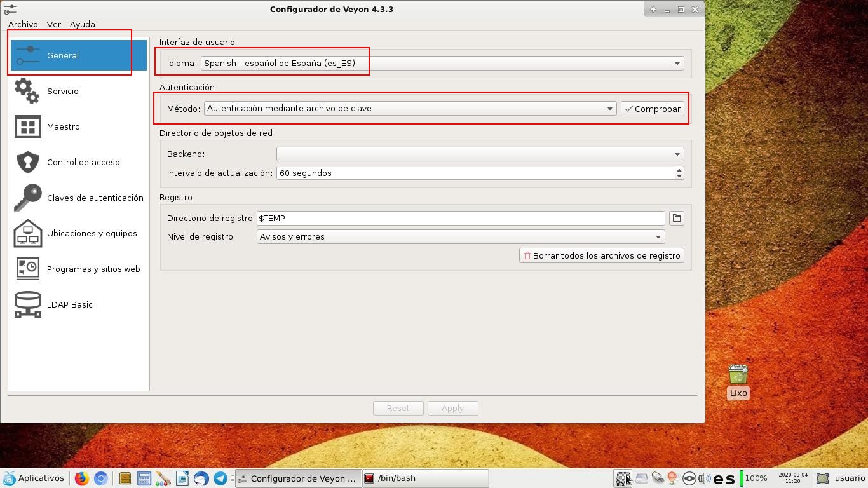
Task: Open the Idioma language dropdown
Action: [x=676, y=63]
